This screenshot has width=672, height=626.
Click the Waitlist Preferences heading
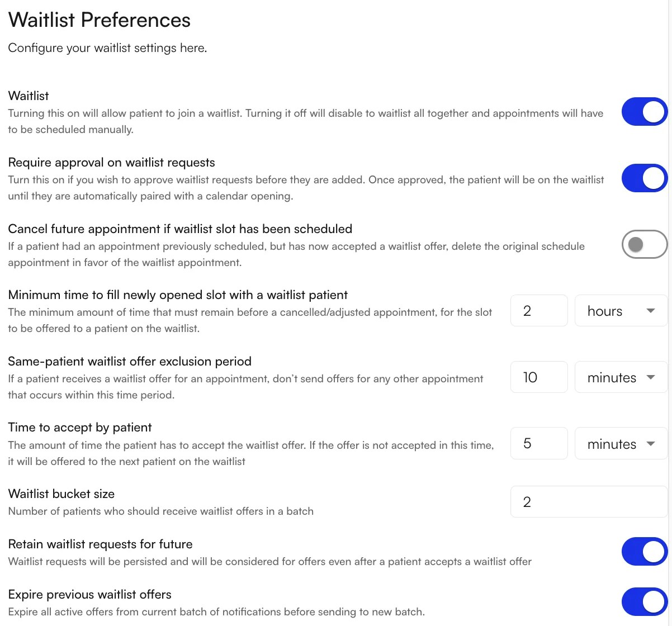click(99, 20)
